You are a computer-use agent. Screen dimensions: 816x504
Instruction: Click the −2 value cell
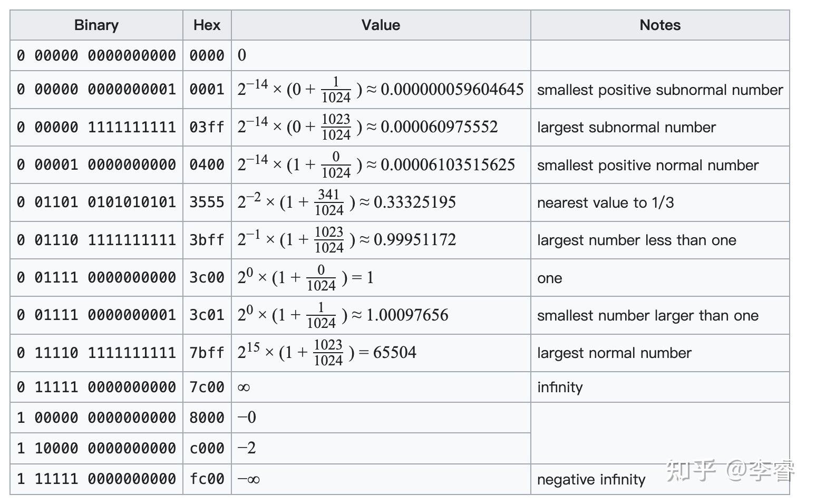247,448
